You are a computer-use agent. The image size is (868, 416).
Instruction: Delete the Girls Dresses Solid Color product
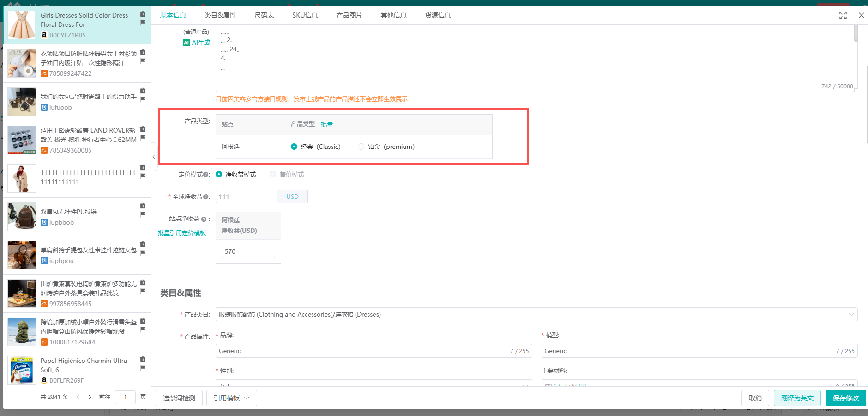(x=143, y=14)
